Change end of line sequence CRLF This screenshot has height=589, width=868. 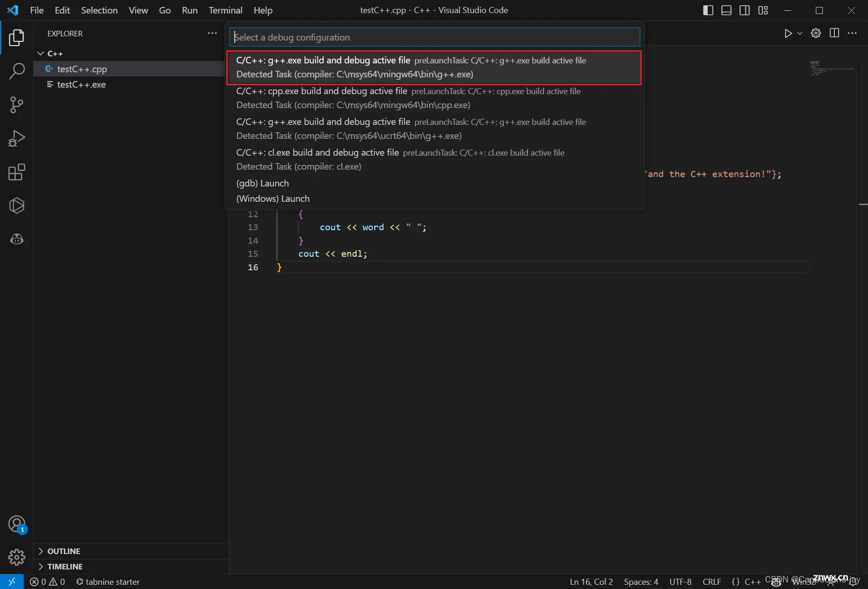pyautogui.click(x=712, y=582)
